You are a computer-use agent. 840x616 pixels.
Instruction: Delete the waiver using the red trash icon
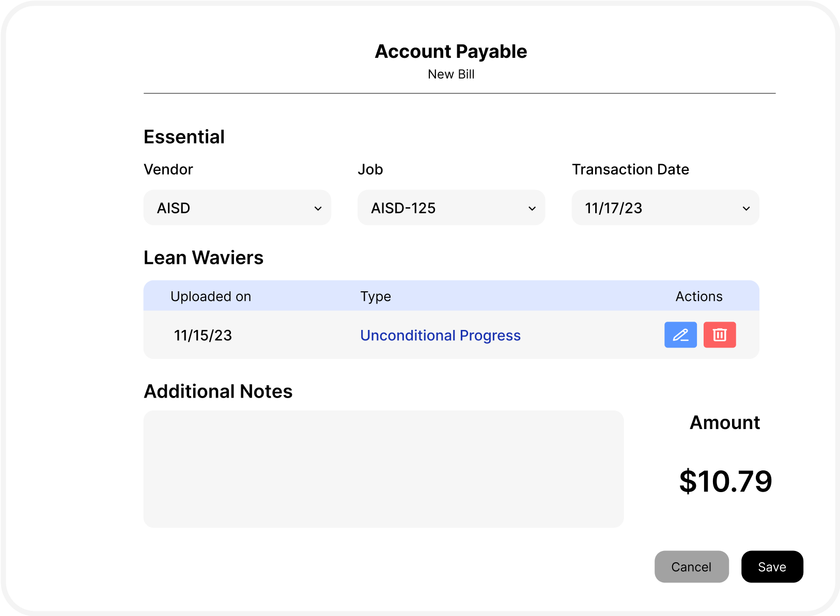[x=720, y=335]
